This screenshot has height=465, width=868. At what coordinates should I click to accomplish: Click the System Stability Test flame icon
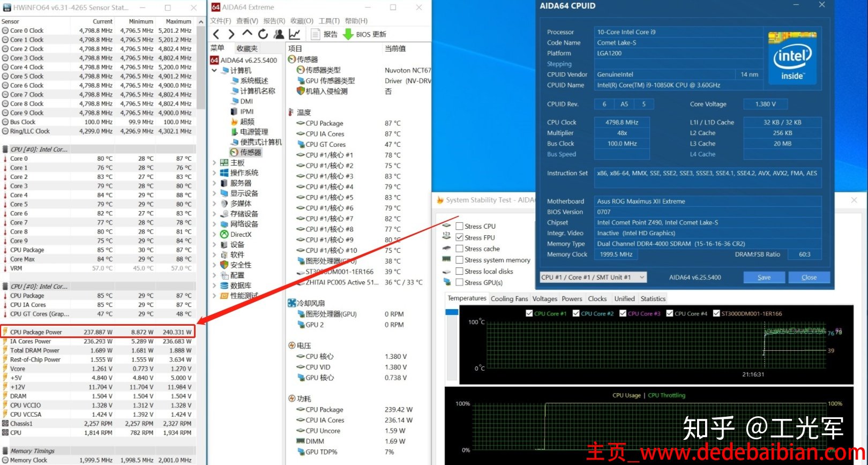point(440,200)
